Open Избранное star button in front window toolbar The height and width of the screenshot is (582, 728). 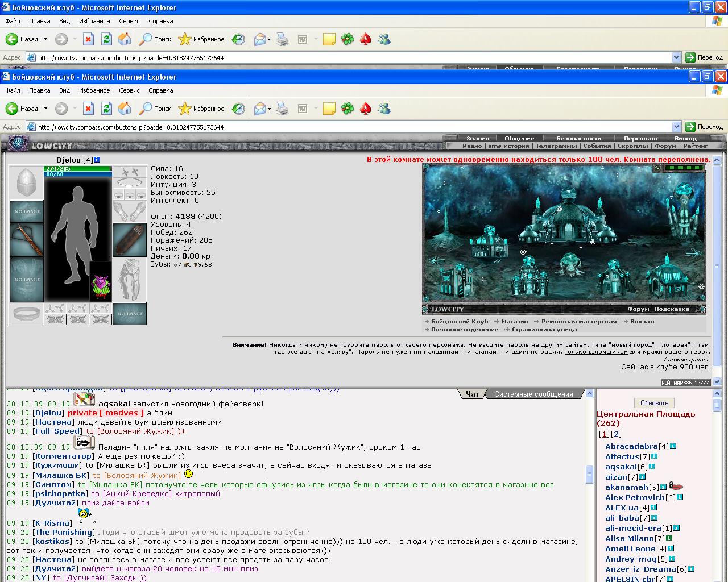pyautogui.click(x=201, y=109)
